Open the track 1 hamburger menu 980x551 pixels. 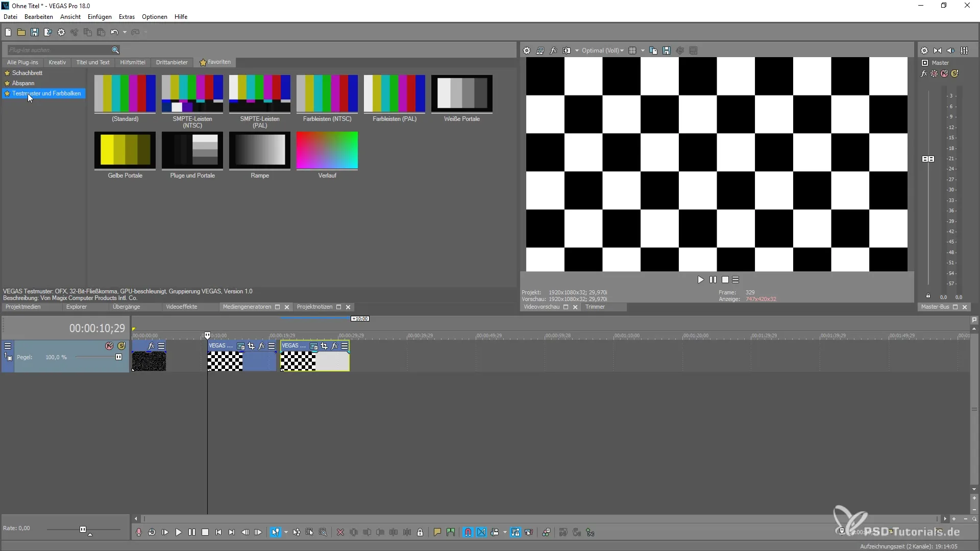click(8, 346)
